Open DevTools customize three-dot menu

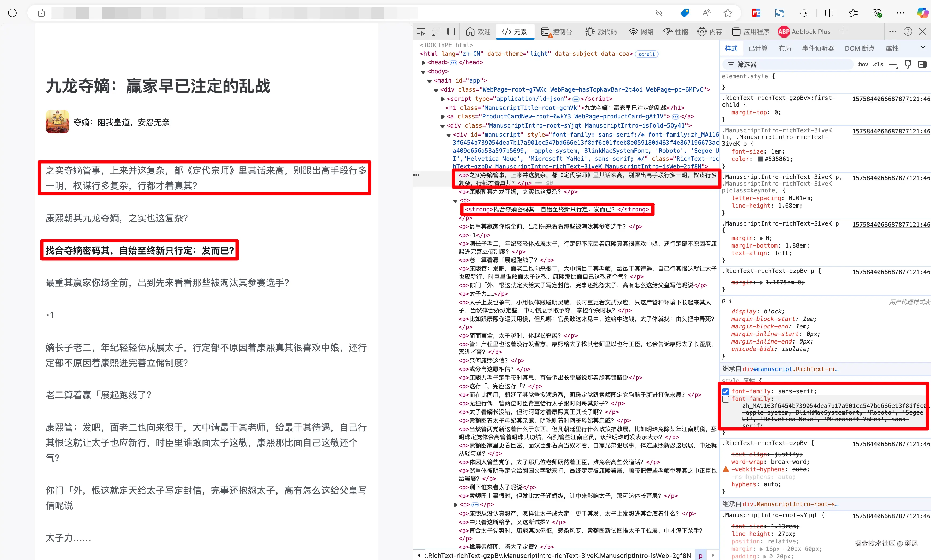(x=892, y=32)
